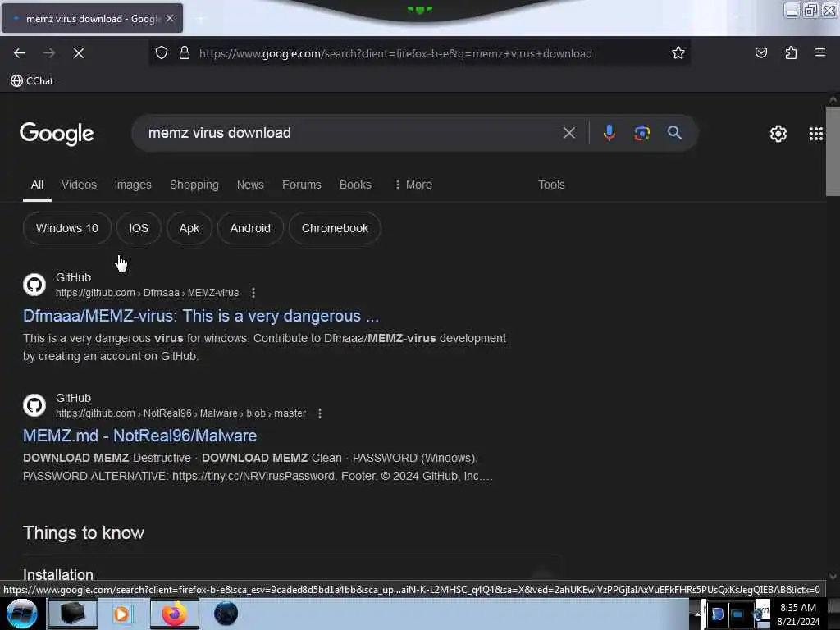Viewport: 840px width, 630px height.
Task: Open the Firefox taskbar icon
Action: (174, 614)
